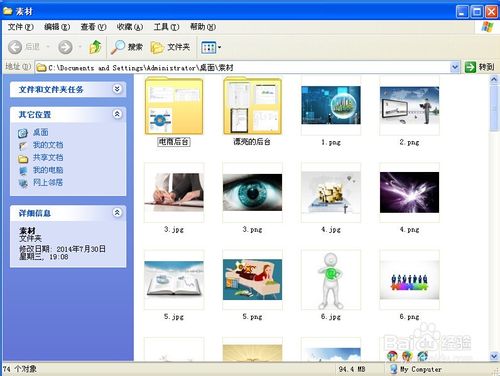
Task: Click the 1.png file name
Action: [x=331, y=142]
